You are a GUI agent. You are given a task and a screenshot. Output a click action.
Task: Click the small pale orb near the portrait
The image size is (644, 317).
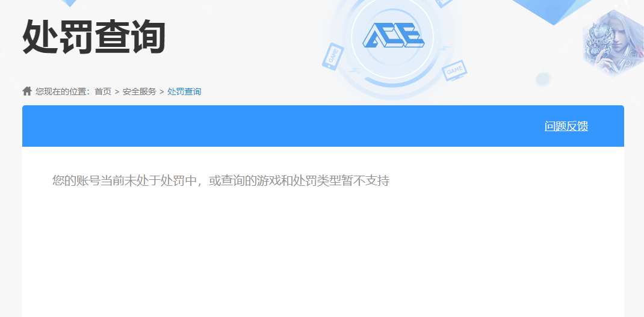(543, 79)
